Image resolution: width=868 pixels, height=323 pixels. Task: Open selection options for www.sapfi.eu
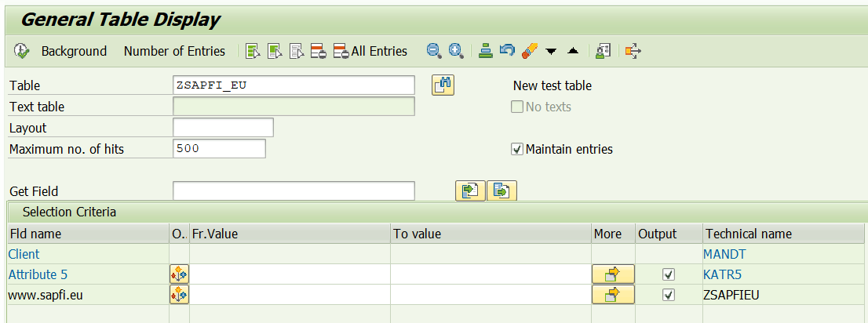(x=179, y=295)
